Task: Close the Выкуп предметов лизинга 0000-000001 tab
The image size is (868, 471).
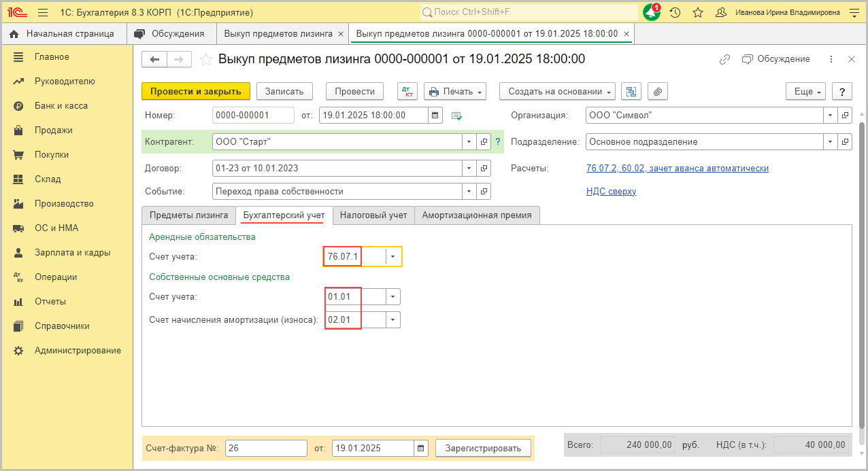Action: [627, 33]
